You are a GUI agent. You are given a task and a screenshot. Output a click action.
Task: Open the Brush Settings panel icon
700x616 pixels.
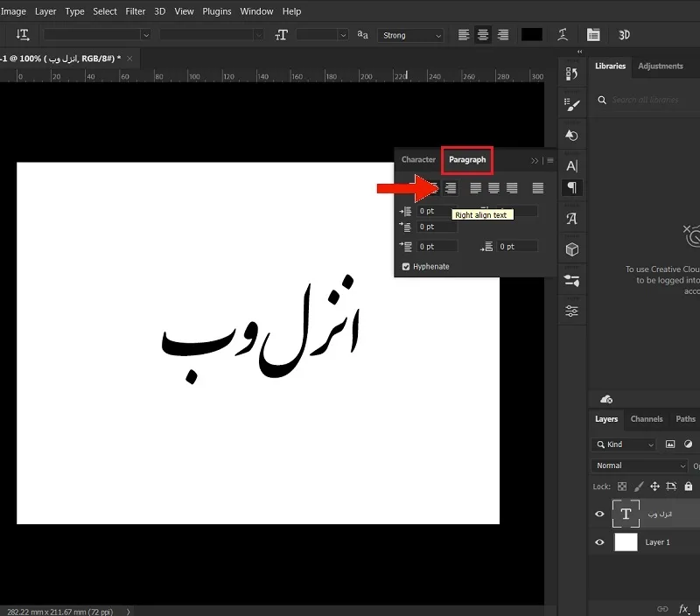coord(572,104)
